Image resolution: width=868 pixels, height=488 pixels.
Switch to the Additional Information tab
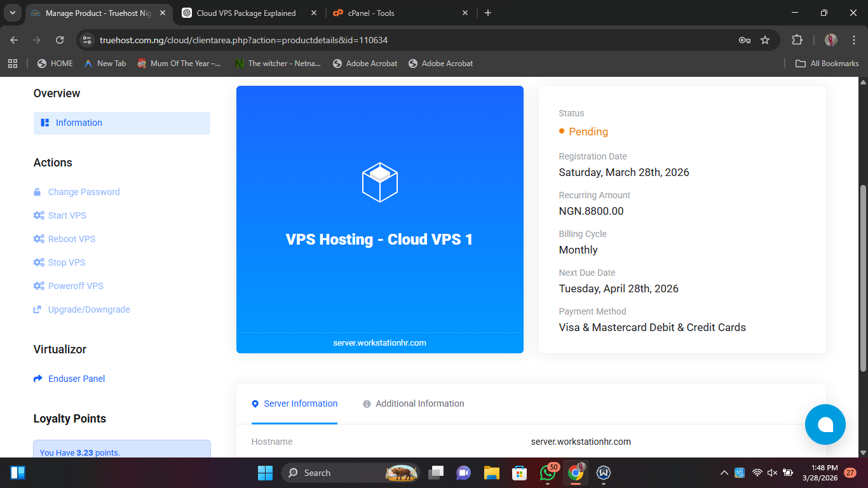pyautogui.click(x=419, y=403)
